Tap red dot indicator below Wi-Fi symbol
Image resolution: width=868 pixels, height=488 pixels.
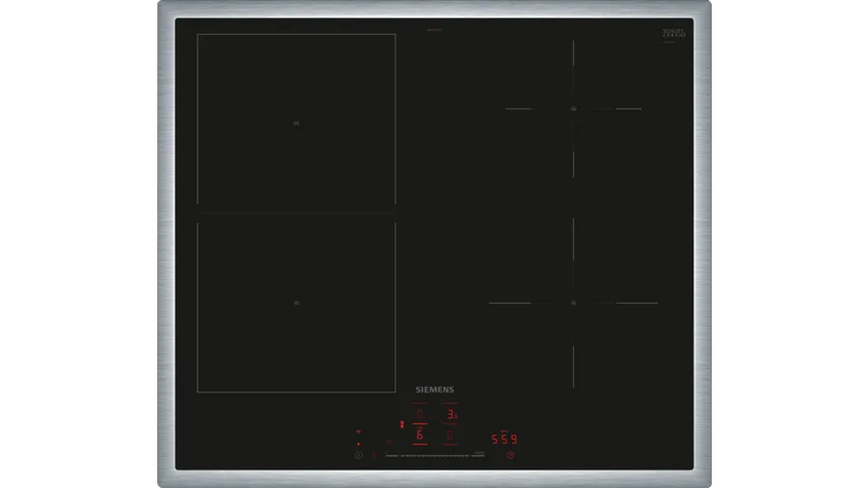[358, 444]
